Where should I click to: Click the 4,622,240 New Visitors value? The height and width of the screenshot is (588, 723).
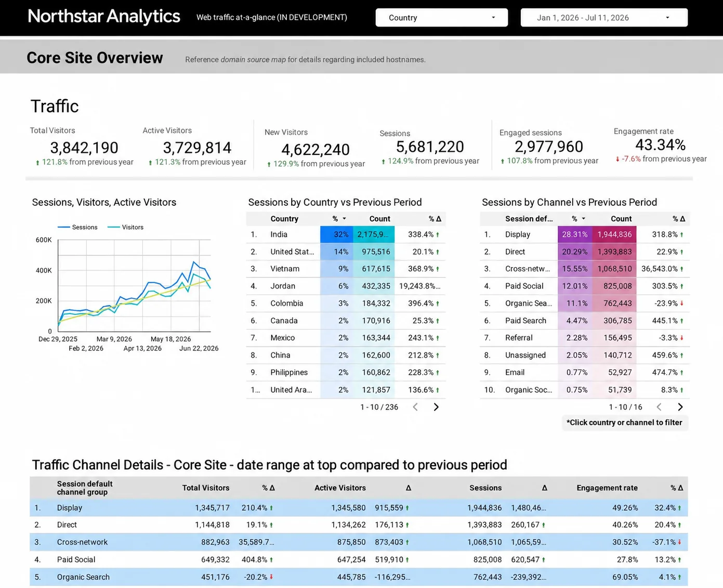316,149
